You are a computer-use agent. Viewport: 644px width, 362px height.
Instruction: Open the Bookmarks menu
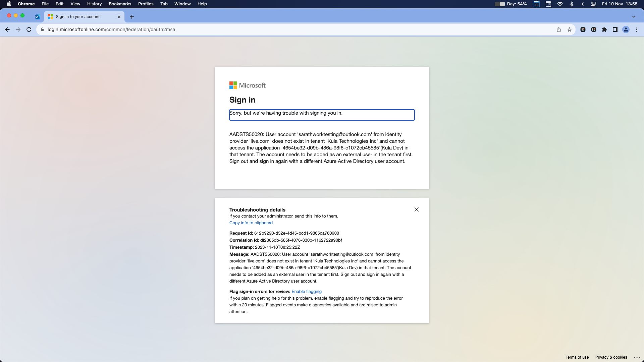click(x=120, y=4)
